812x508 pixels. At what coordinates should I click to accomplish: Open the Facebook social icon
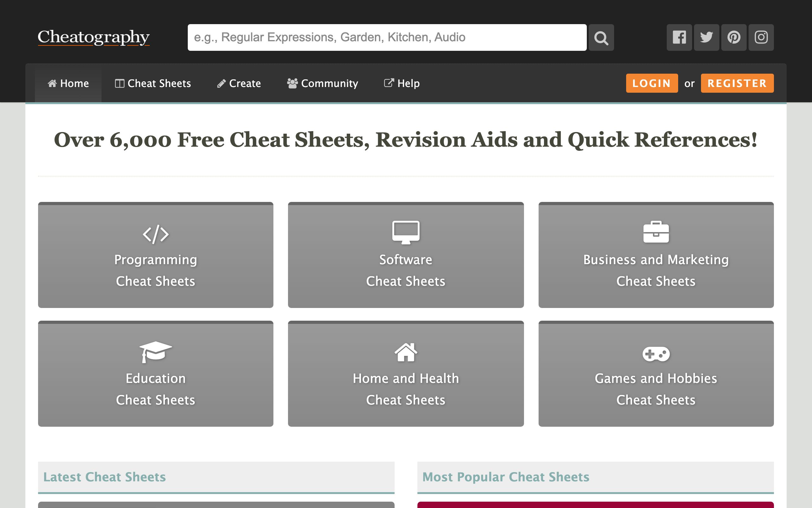click(679, 37)
